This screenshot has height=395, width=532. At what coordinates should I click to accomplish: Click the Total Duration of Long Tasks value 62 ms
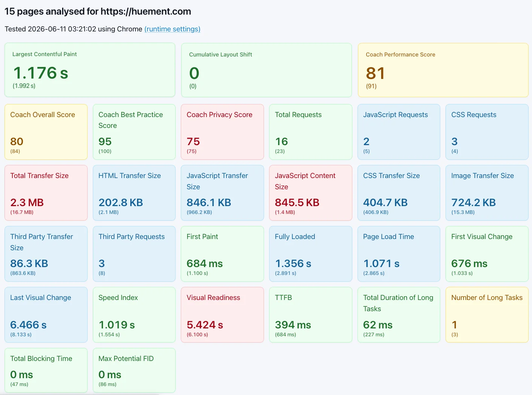(x=378, y=325)
